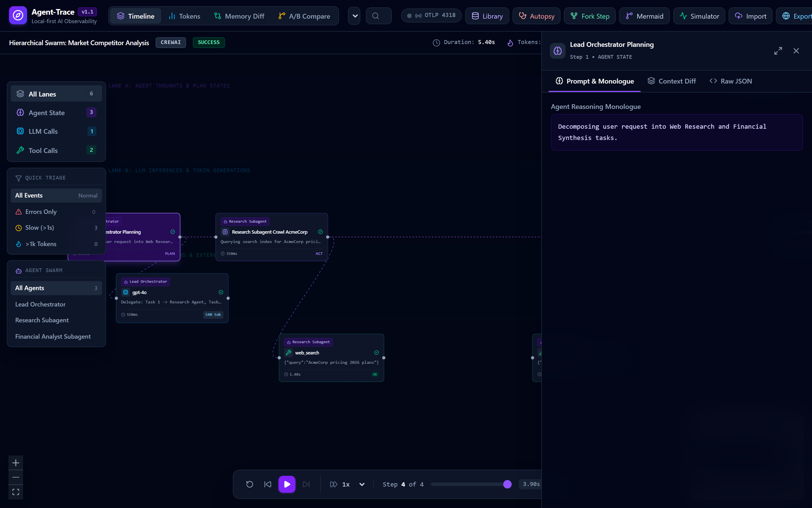The width and height of the screenshot is (812, 508).
Task: Open the trace Library
Action: [x=487, y=16]
